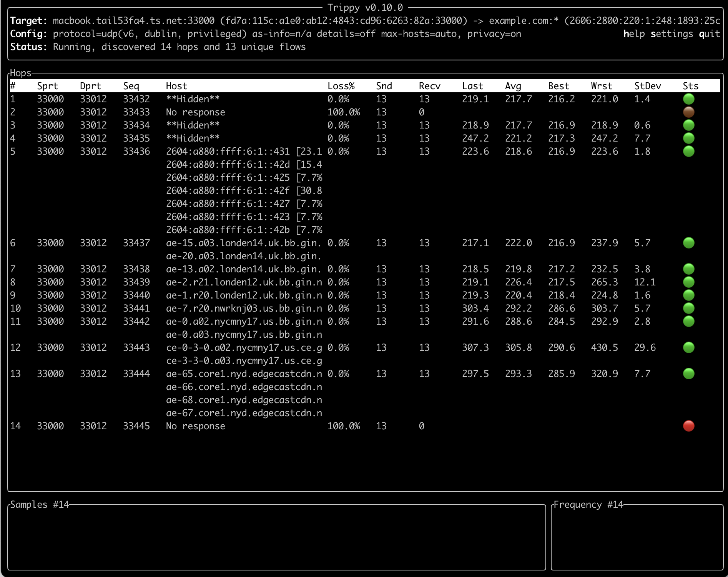Open the settings dialog
The width and height of the screenshot is (728, 577).
(672, 34)
